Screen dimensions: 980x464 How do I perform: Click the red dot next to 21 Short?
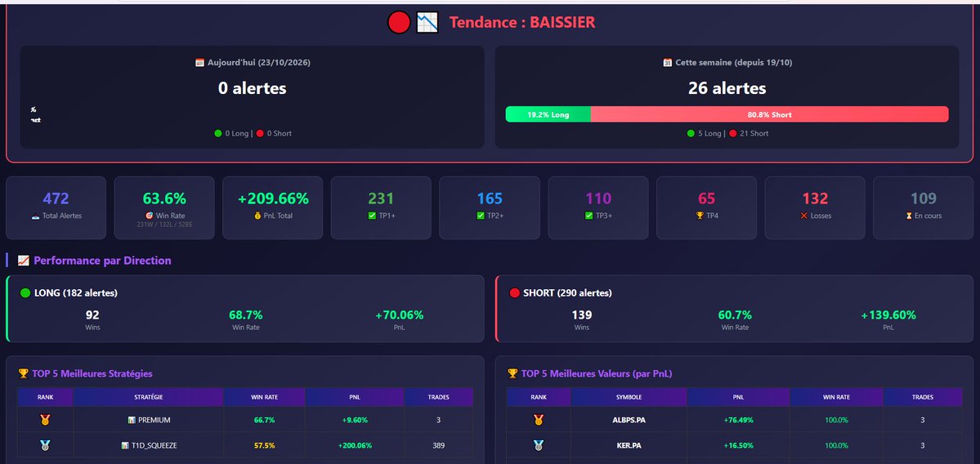[x=733, y=134]
